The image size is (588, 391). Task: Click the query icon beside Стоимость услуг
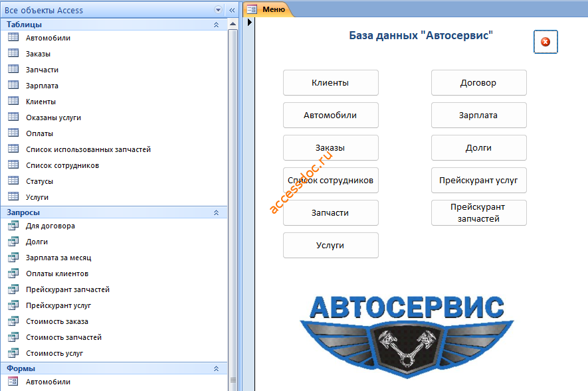[x=13, y=352]
